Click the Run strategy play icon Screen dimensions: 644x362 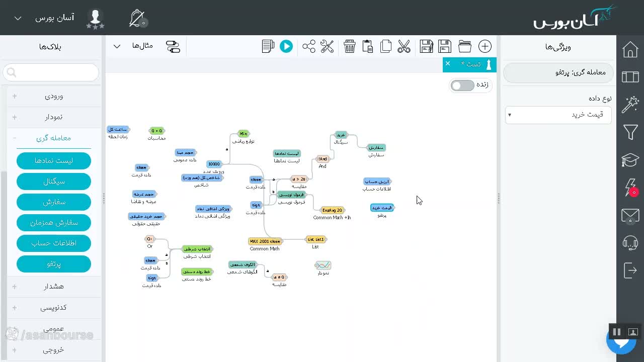pyautogui.click(x=286, y=46)
